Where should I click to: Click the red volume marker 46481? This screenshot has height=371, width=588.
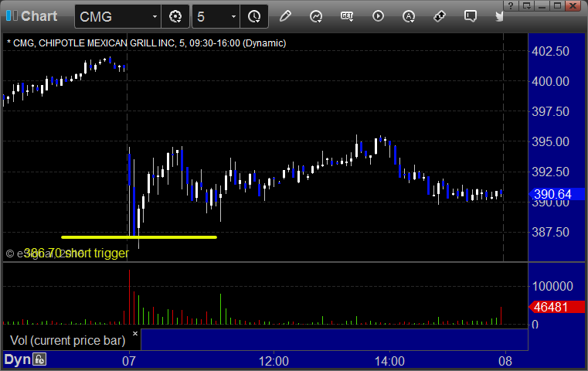[x=556, y=307]
